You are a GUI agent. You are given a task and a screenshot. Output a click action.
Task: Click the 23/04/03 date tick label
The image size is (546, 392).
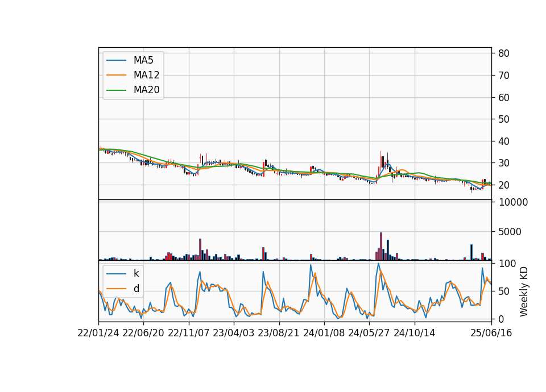(234, 333)
